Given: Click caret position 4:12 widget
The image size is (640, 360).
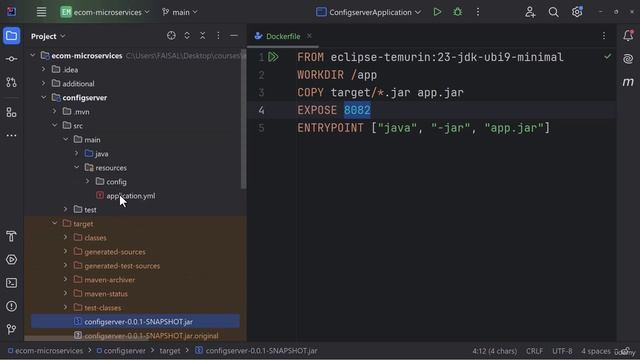Looking at the screenshot, I should [x=495, y=351].
